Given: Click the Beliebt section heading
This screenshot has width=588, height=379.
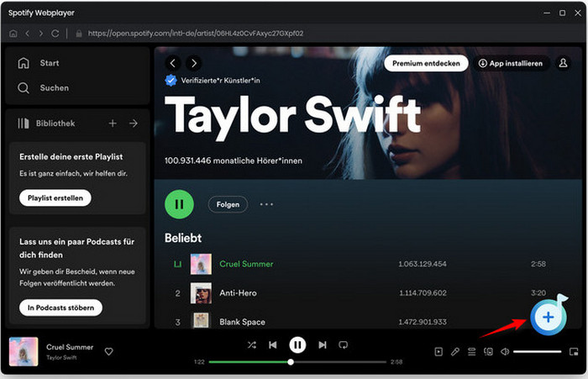Looking at the screenshot, I should pos(183,238).
